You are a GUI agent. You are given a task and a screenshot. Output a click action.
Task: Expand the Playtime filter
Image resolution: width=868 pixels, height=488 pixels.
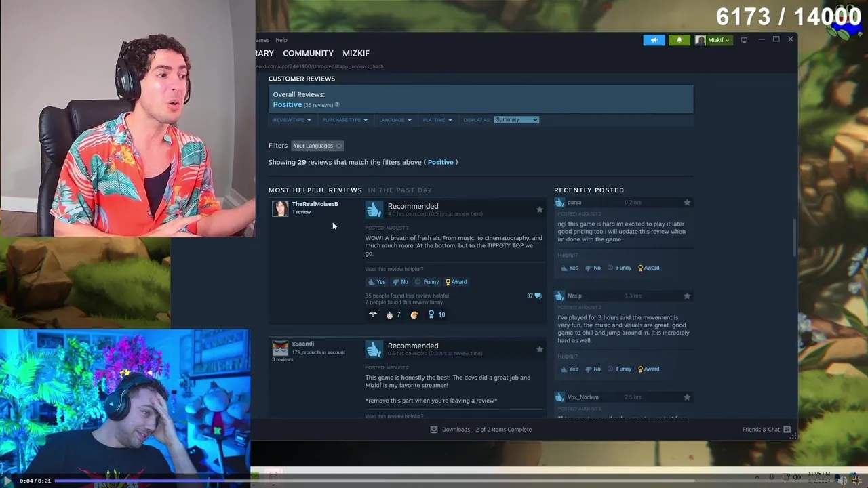[x=437, y=120]
